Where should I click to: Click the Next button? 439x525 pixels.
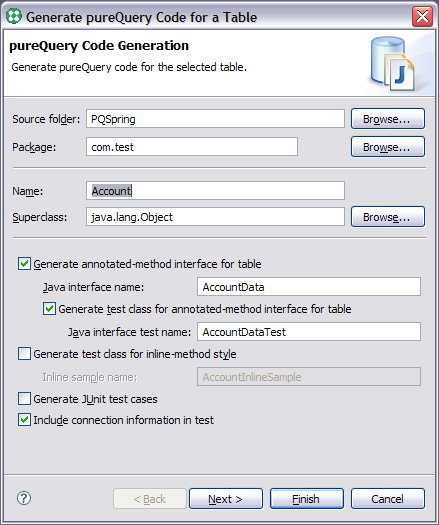226,499
